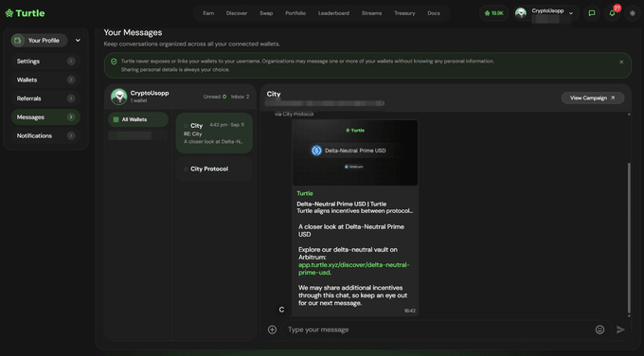Open the City Protocol conversation
Screen dimensions: 644x356
pyautogui.click(x=214, y=169)
